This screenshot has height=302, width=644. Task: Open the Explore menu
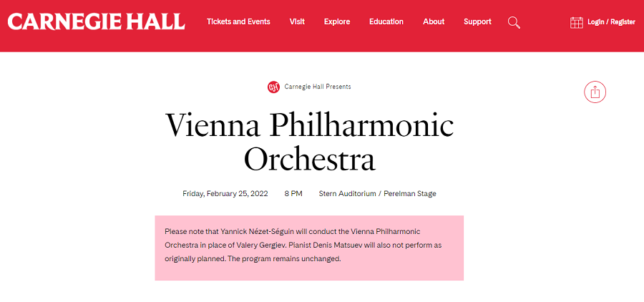coord(337,21)
